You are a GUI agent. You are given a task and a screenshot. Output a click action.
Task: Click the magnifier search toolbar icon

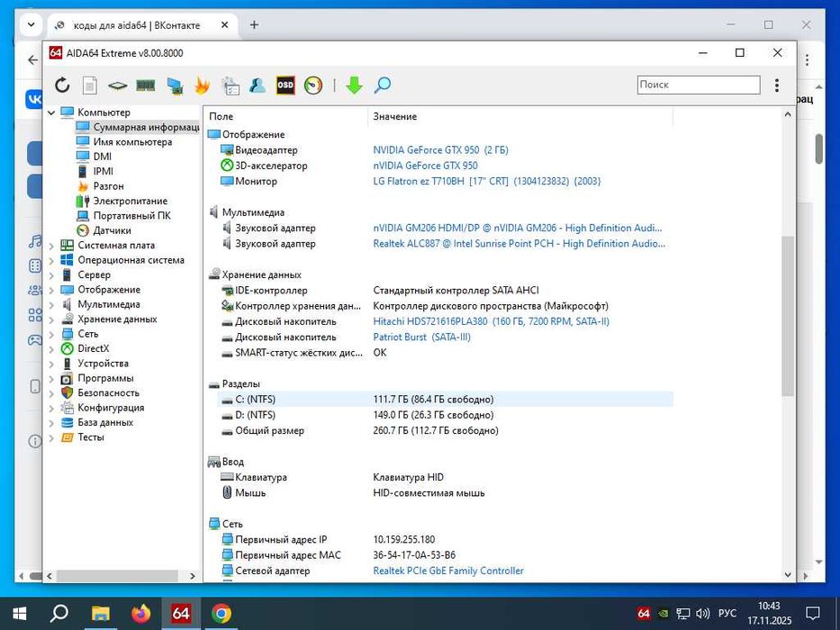pyautogui.click(x=382, y=85)
